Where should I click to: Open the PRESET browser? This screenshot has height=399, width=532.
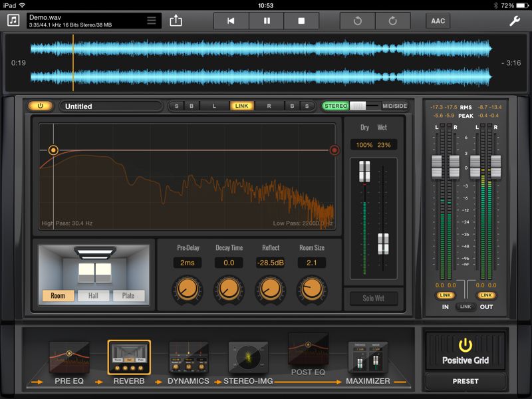coord(465,381)
